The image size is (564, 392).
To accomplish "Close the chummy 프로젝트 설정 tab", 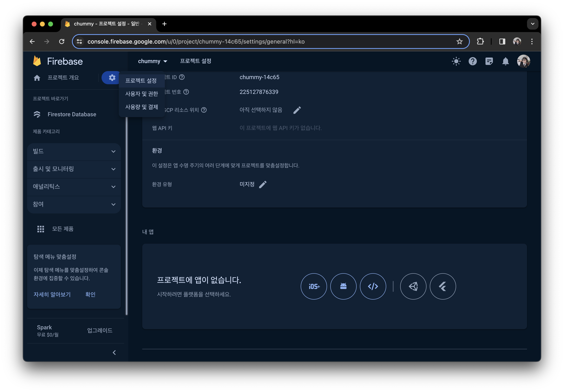I will (x=150, y=24).
